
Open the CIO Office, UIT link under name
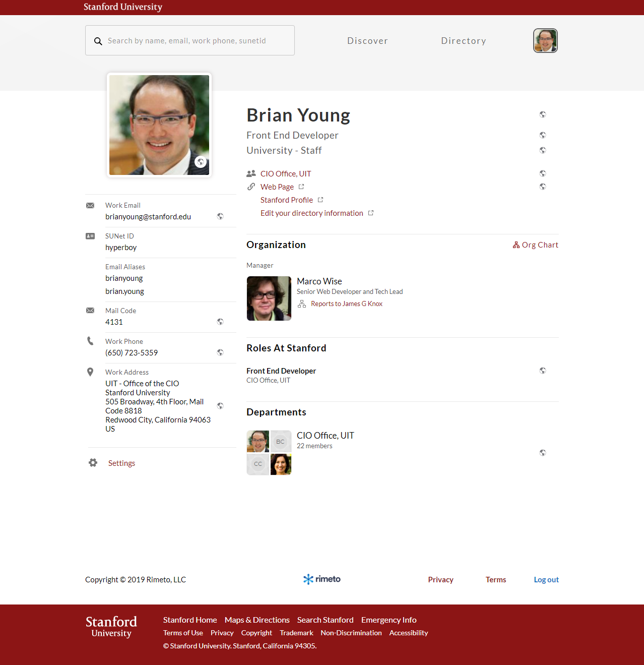[x=286, y=173]
